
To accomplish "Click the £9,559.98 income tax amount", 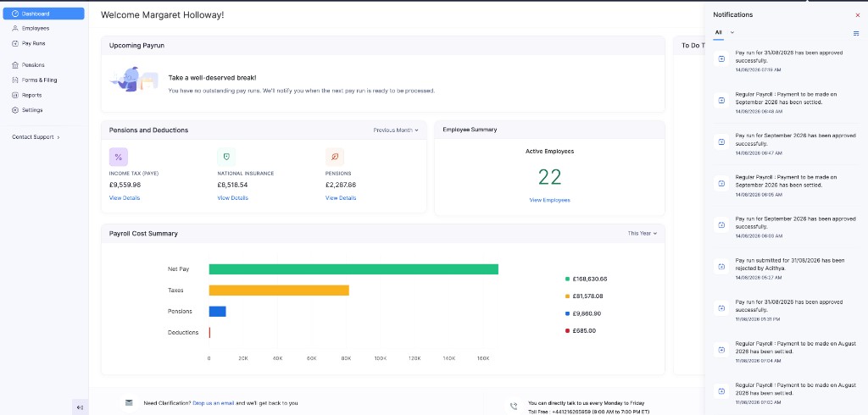I will click(x=125, y=185).
